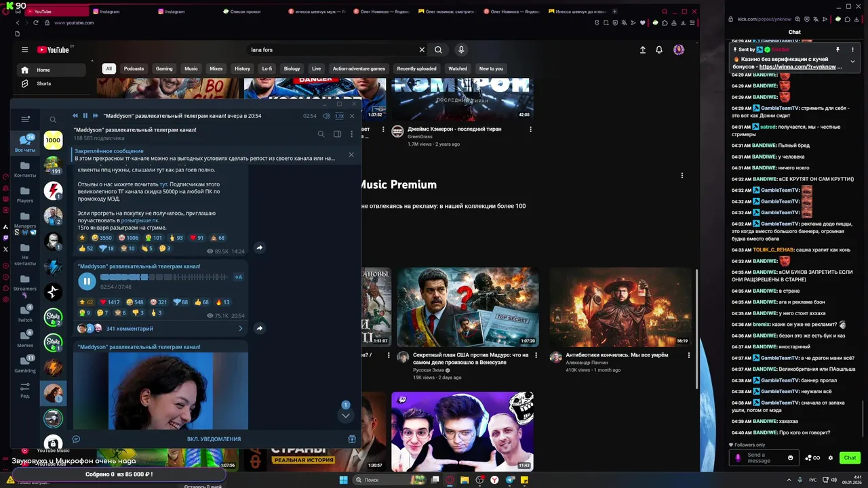
Task: Open the channel discussion bubble icon
Action: pyautogui.click(x=76, y=439)
